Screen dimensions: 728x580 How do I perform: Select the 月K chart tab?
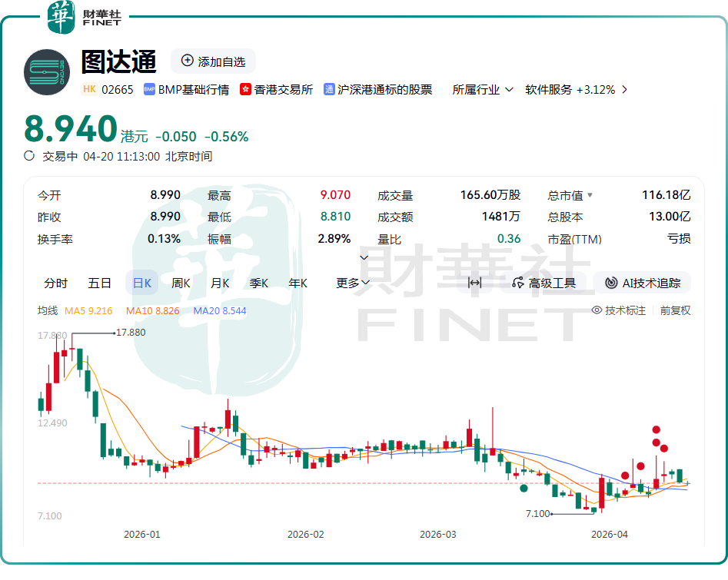coord(220,283)
